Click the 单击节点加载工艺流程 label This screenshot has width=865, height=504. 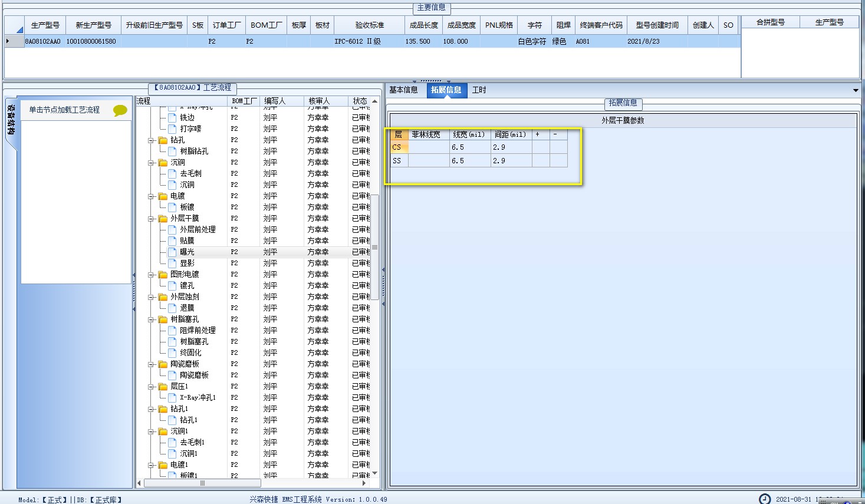65,110
